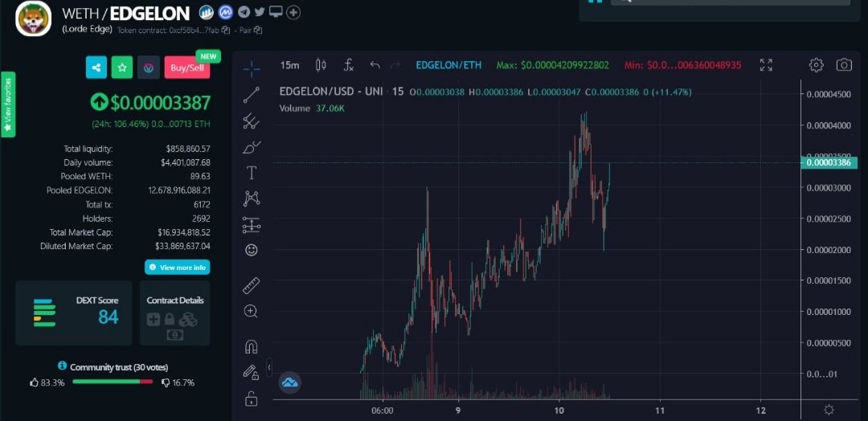Screen dimensions: 868x421
Task: Copy the Pair address
Action: [258, 31]
